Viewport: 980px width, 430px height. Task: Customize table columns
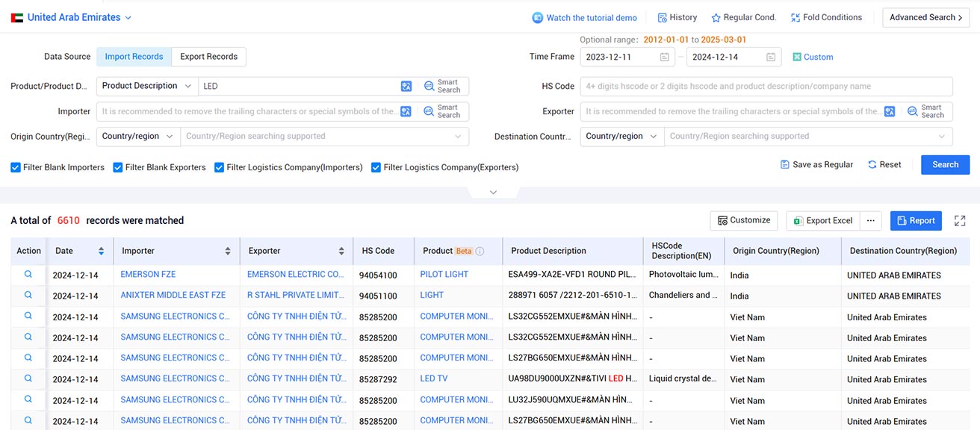744,220
